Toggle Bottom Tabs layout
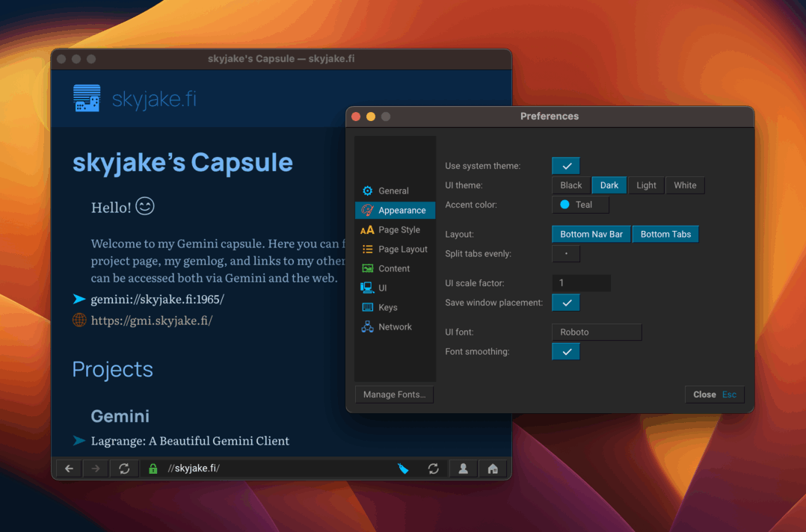This screenshot has height=532, width=806. 665,234
